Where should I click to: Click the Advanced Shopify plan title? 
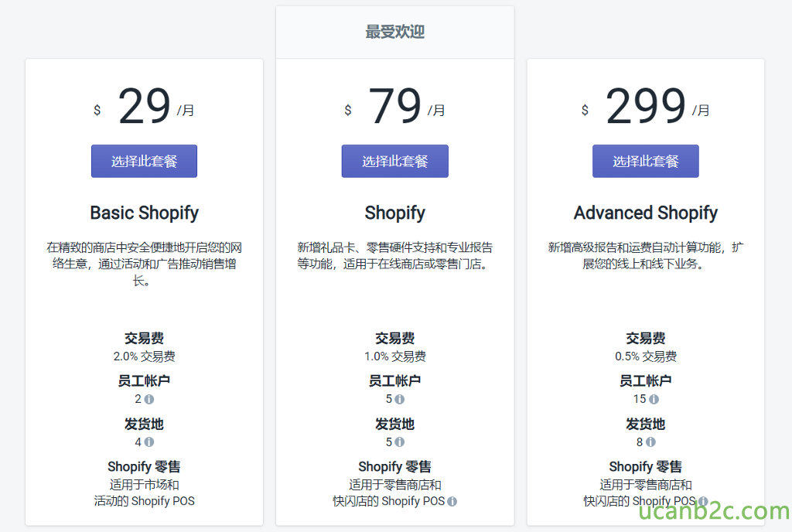coord(646,213)
